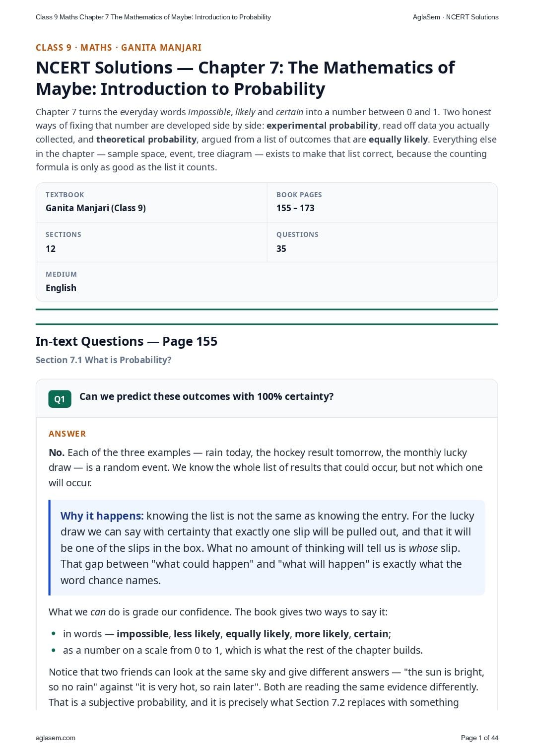
Task: Click the green Q1 question badge
Action: (60, 399)
